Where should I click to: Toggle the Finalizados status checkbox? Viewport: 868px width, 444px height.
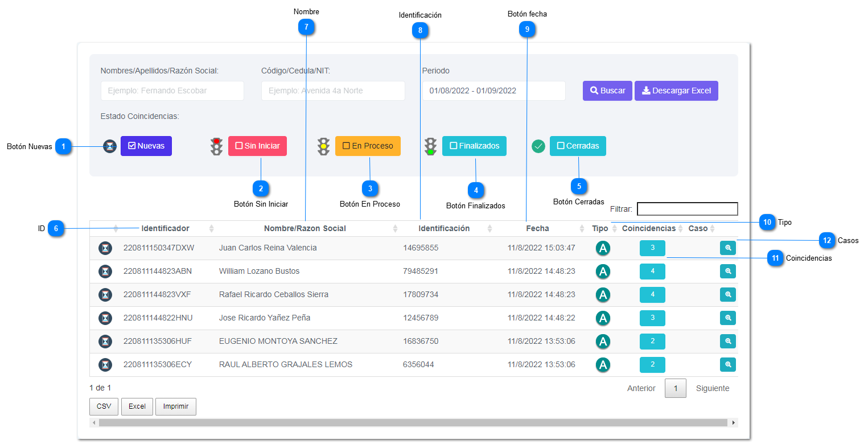pos(474,146)
